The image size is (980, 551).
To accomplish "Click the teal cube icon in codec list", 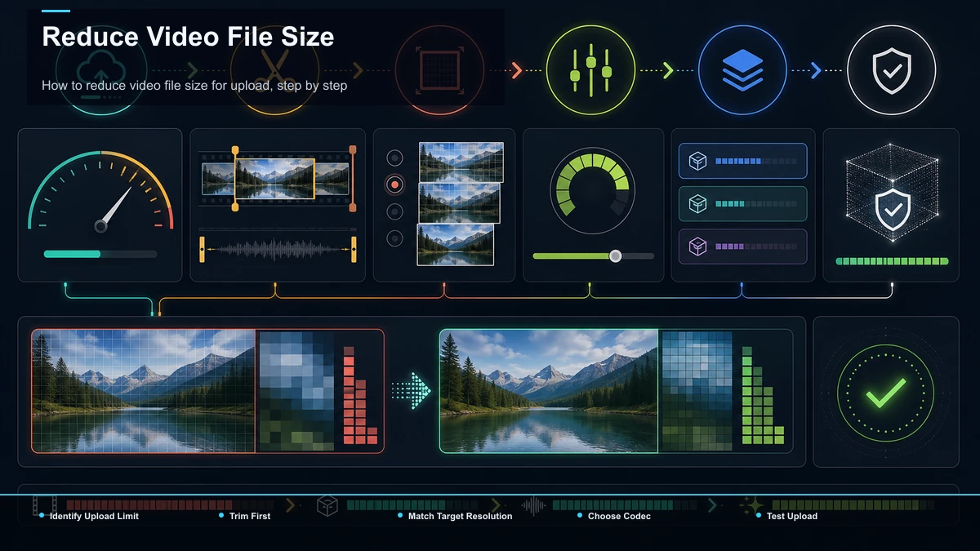I will coord(698,204).
